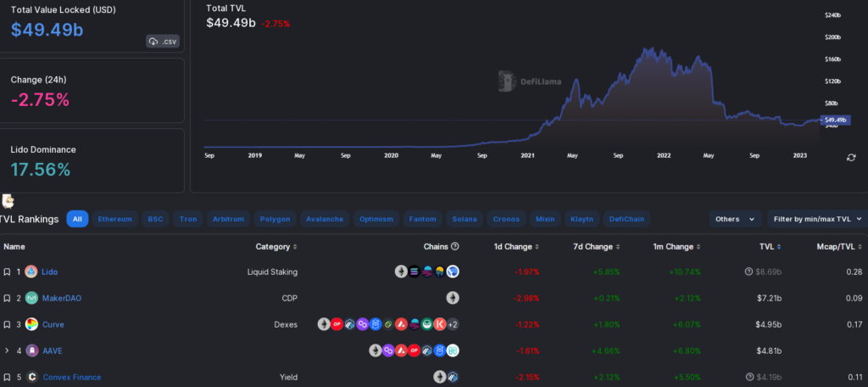Download the TVL data as .csv
The width and height of the screenshot is (868, 387).
point(163,41)
